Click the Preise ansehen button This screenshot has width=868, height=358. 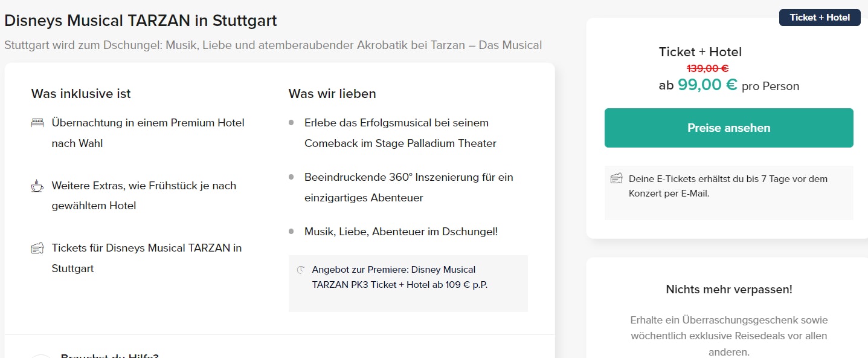(728, 128)
